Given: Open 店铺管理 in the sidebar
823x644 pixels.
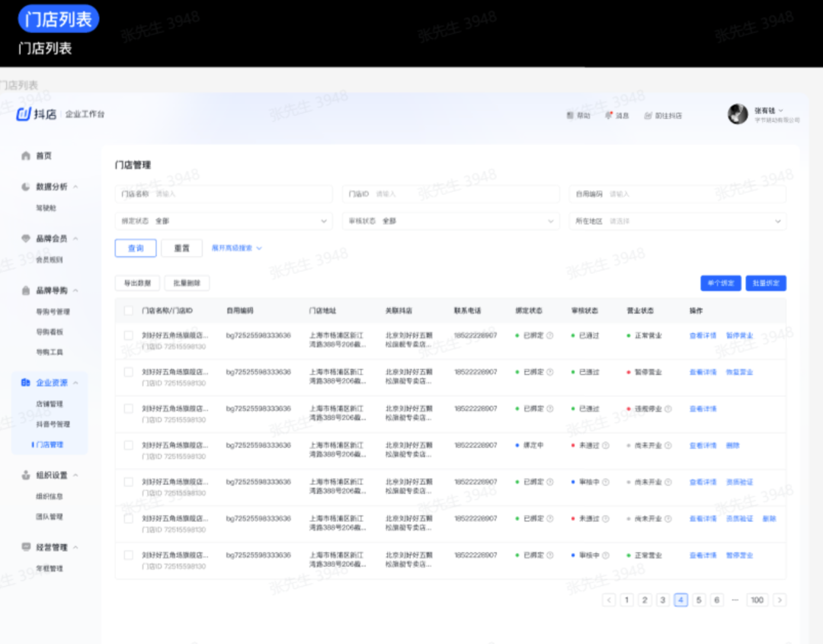Looking at the screenshot, I should (50, 404).
